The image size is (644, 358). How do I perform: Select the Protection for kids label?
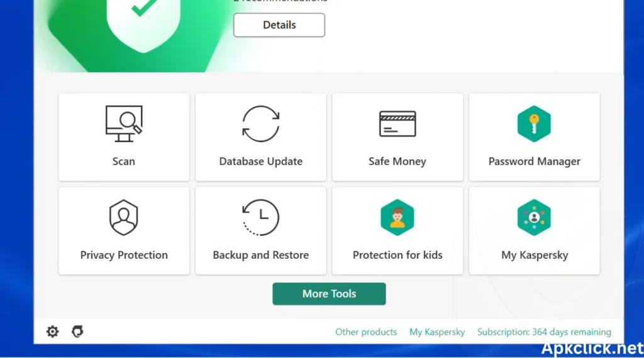coord(397,255)
